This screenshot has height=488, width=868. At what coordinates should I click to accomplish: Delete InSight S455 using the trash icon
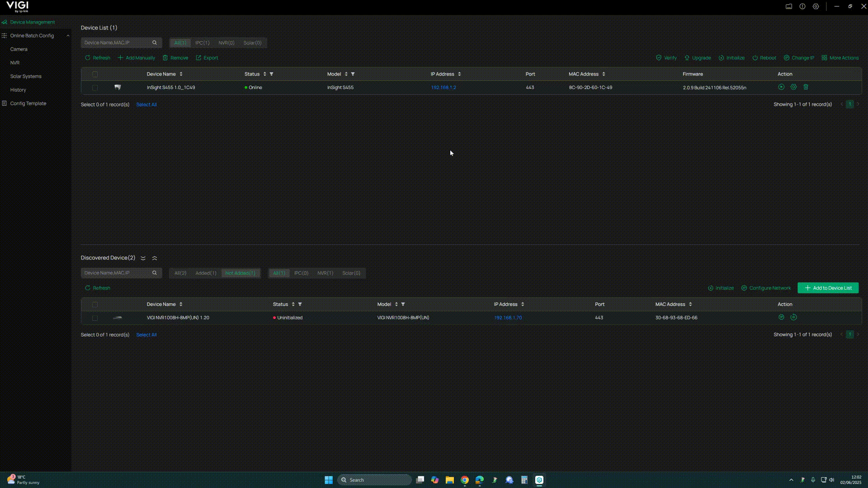pos(806,87)
